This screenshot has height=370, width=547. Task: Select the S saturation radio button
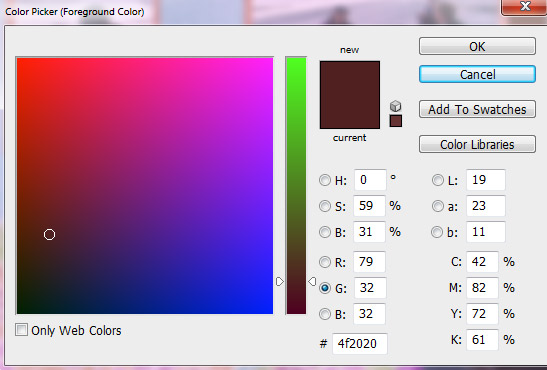pos(325,206)
